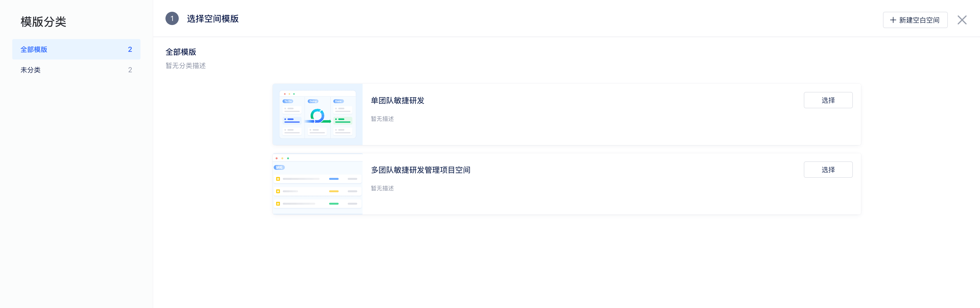
Task: Select 未分类 category
Action: point(30,70)
